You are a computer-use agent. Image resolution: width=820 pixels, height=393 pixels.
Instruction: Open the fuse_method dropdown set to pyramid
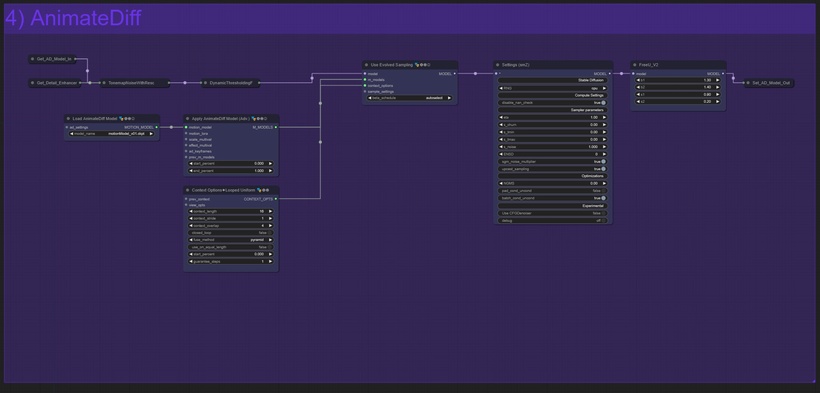(x=230, y=240)
